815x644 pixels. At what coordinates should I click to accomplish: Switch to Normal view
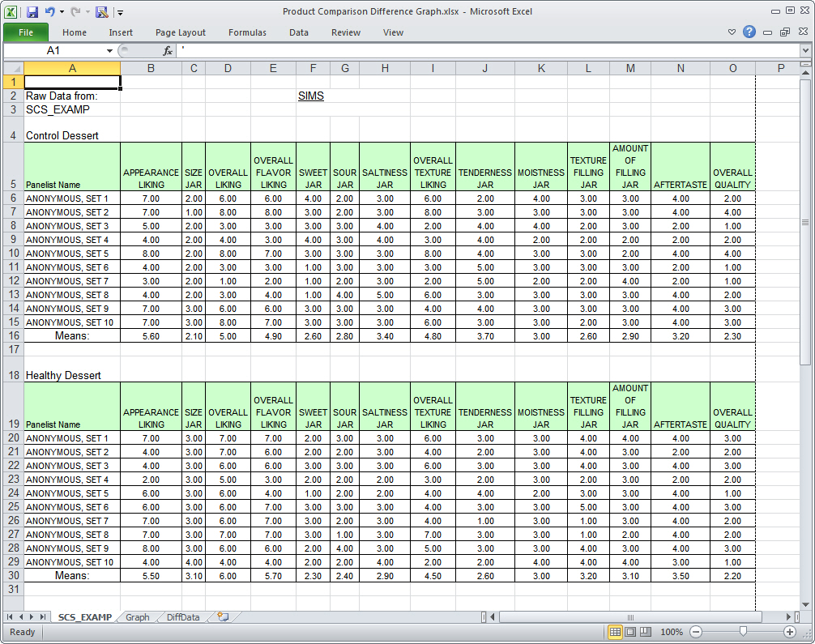click(615, 632)
